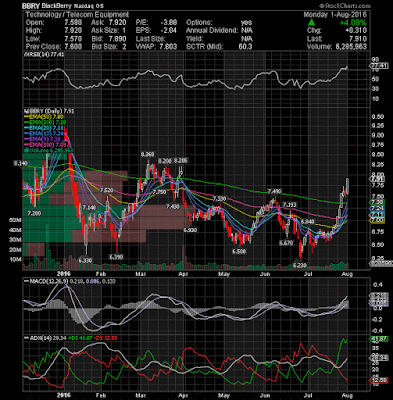Click the Chg value +0.310
Screen dimensions: 393x400
pyautogui.click(x=356, y=31)
